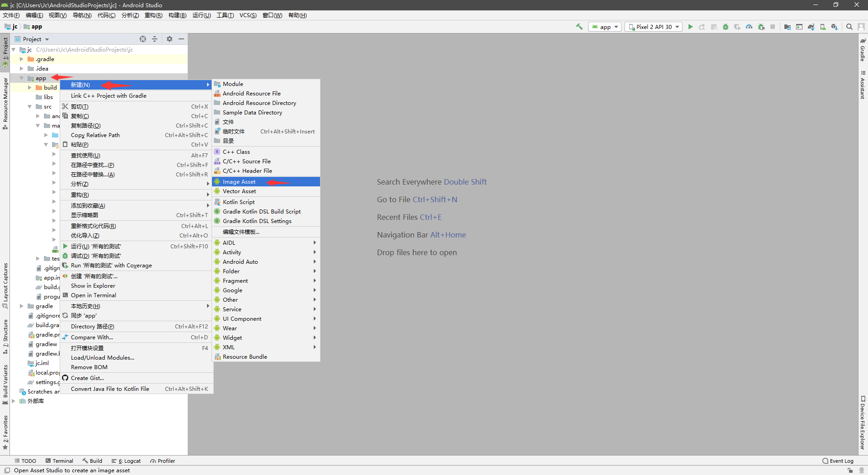Click the green Debug bug icon

click(x=726, y=27)
